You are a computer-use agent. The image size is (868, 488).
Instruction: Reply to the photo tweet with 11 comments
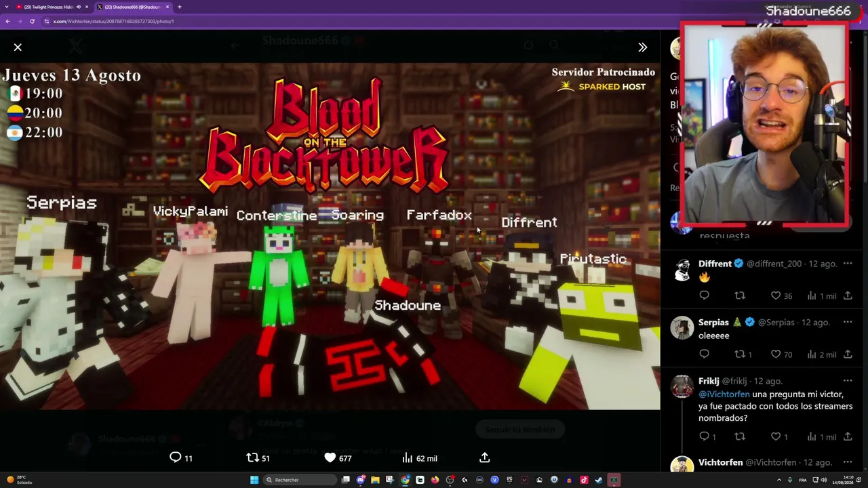tap(181, 458)
